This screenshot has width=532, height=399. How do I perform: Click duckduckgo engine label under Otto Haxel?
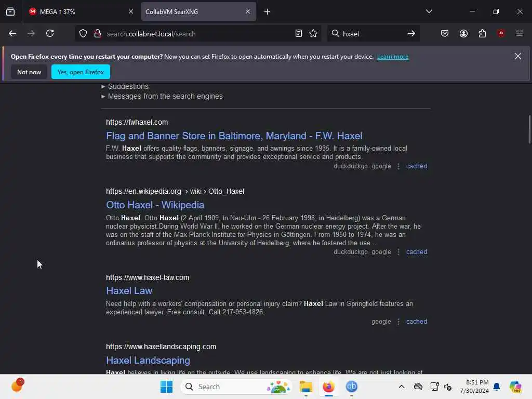pyautogui.click(x=351, y=252)
